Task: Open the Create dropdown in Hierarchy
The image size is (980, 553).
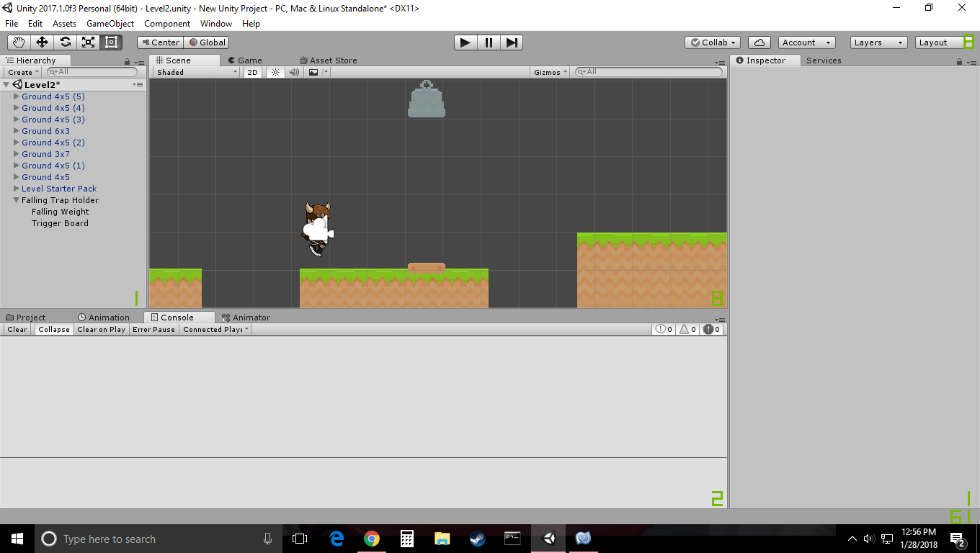Action: (x=24, y=72)
